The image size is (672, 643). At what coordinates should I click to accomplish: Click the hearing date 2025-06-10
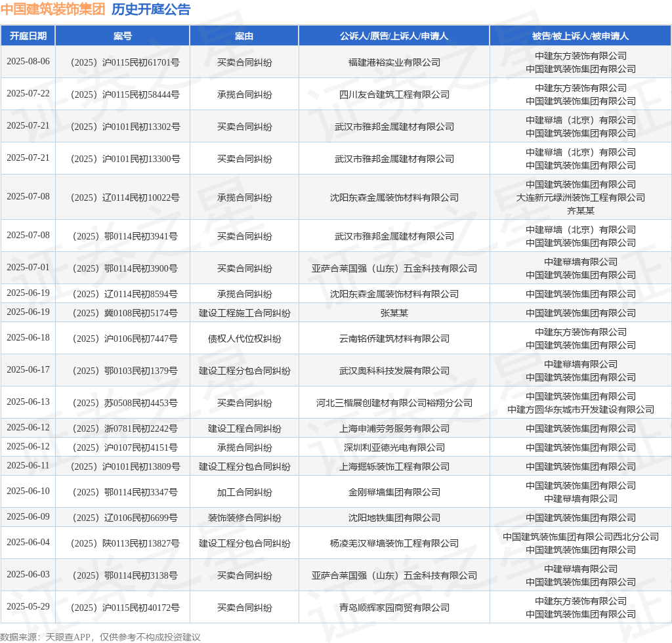point(28,491)
